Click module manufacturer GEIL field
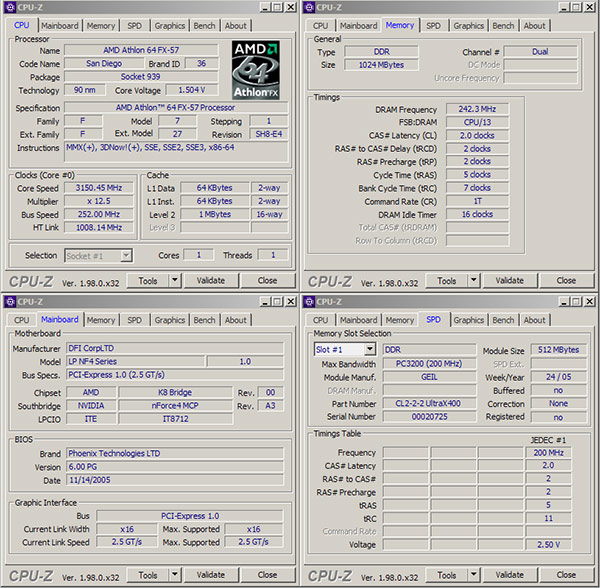The image size is (600, 588). click(x=429, y=377)
